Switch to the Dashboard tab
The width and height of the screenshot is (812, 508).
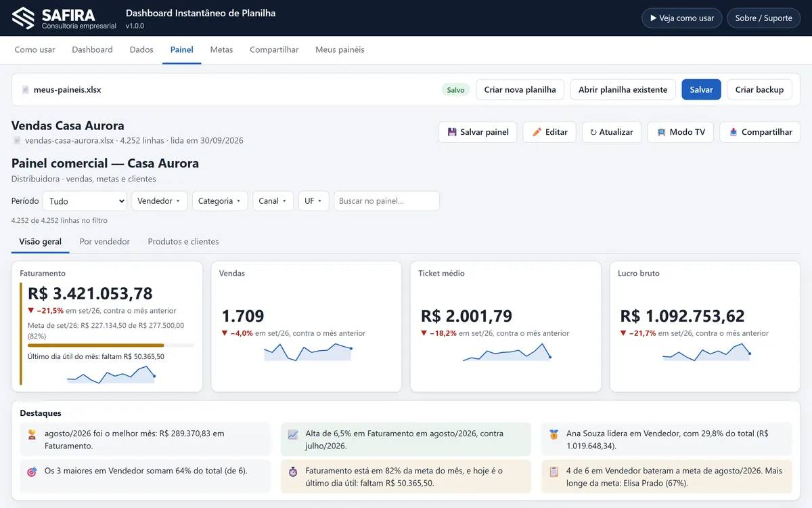(92, 49)
